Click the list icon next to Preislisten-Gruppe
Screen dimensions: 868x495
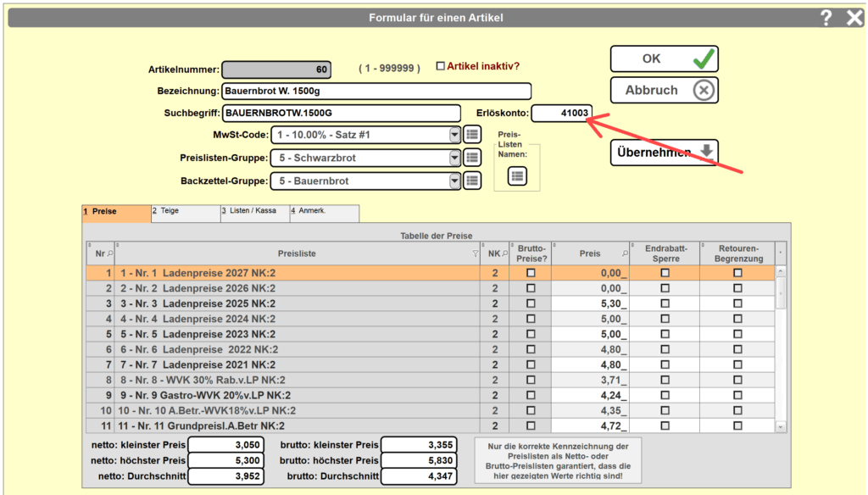coord(473,158)
